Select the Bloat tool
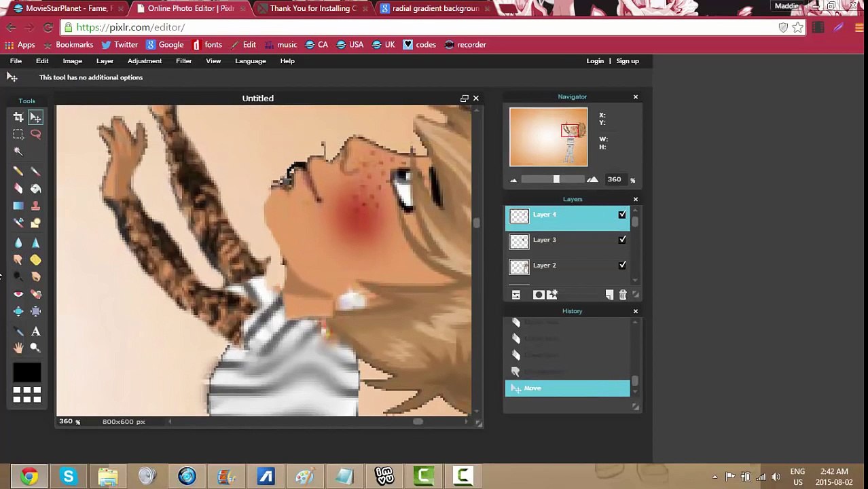The height and width of the screenshot is (489, 868). pos(18,311)
